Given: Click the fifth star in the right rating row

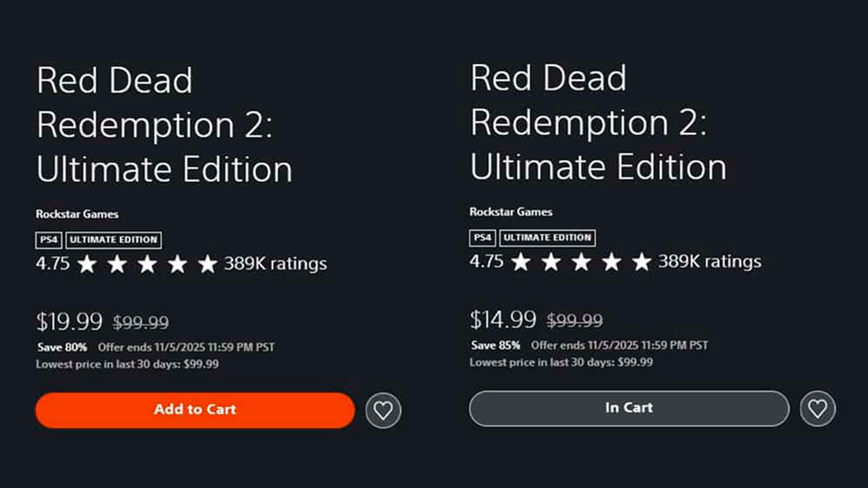Looking at the screenshot, I should pos(640,261).
